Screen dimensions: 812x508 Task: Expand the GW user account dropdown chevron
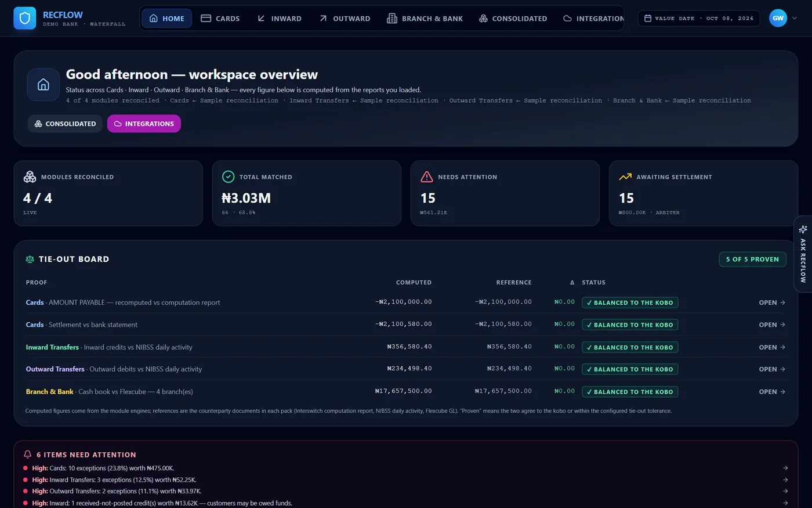click(795, 18)
